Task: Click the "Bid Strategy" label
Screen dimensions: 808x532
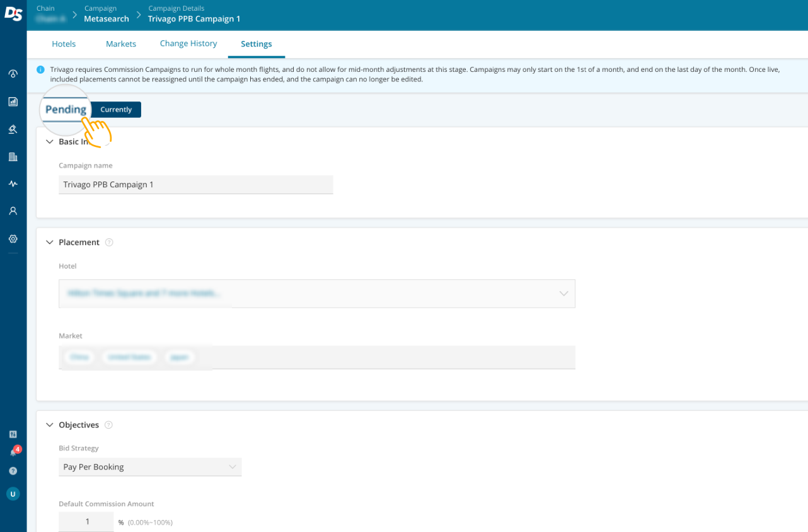Action: click(79, 448)
